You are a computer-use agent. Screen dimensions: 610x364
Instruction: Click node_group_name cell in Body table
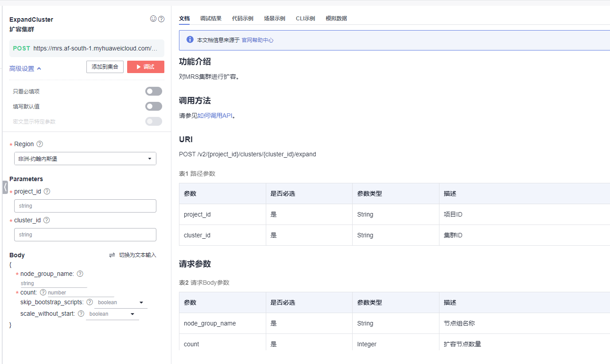click(222, 323)
